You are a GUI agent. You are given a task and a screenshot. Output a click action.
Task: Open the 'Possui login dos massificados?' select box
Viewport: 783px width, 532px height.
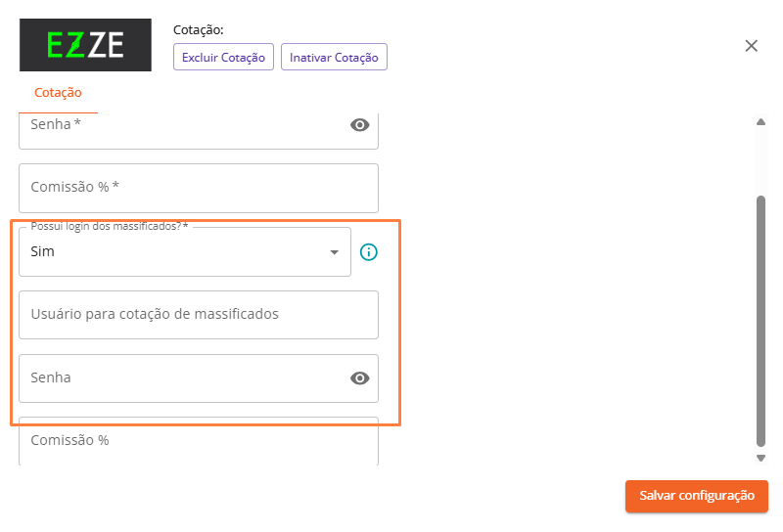tap(185, 252)
